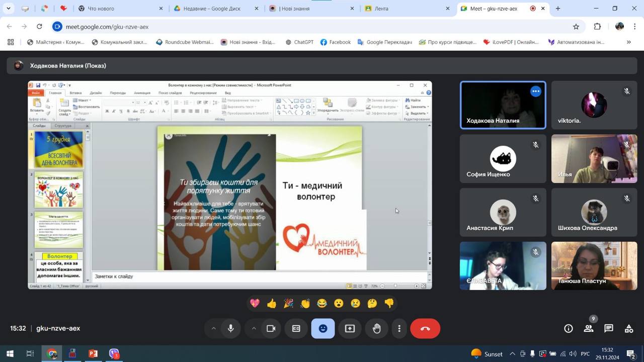Switch to the "Недавние – Google Диск" tab
The width and height of the screenshot is (644, 362).
tap(211, 9)
